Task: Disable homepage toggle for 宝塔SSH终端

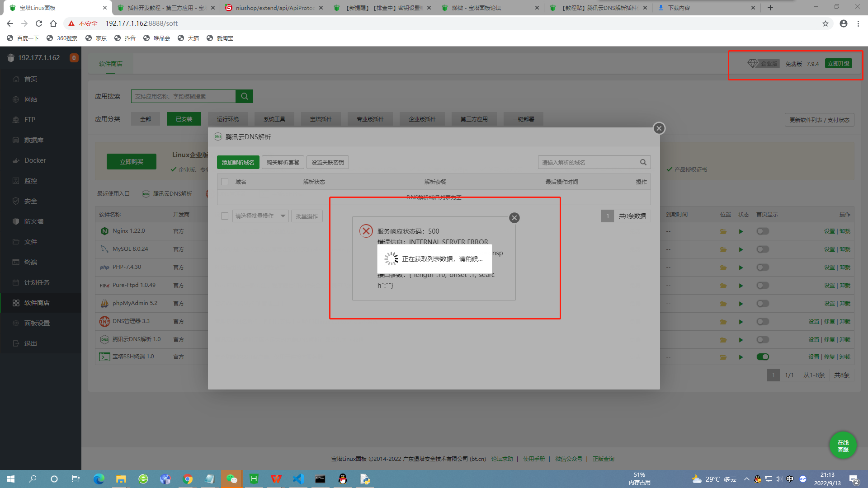Action: 763,357
